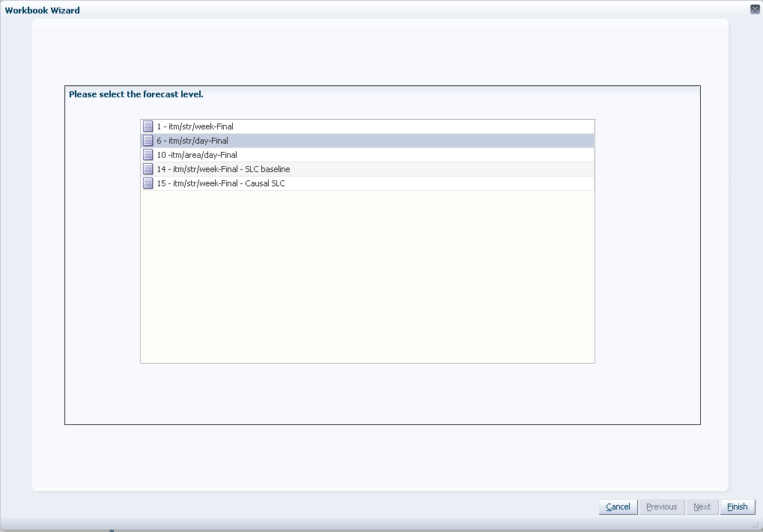Cancel the Workbook Wizard

(618, 507)
